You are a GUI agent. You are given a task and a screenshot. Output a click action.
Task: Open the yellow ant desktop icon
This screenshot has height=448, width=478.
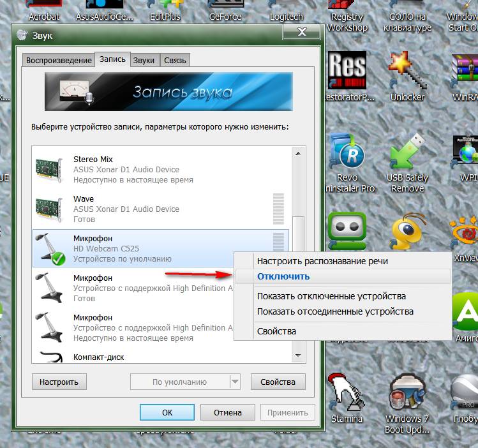pyautogui.click(x=407, y=231)
